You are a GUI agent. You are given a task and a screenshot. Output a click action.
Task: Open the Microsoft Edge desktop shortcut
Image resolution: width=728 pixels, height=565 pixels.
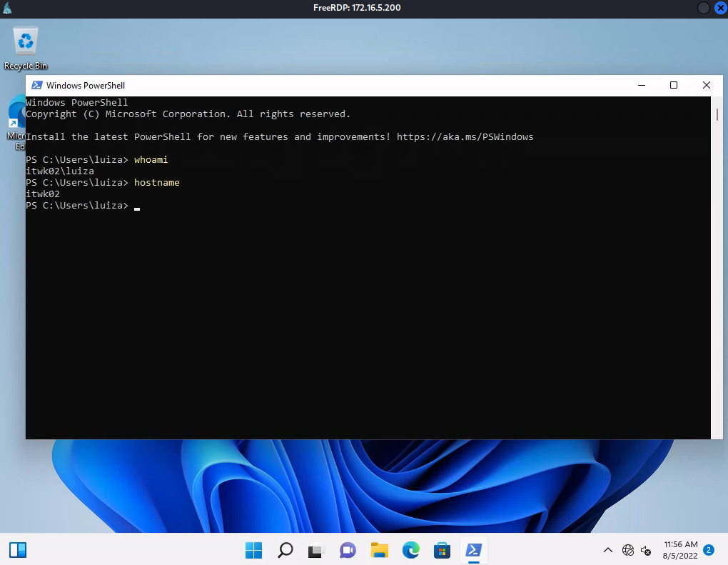pos(17,118)
